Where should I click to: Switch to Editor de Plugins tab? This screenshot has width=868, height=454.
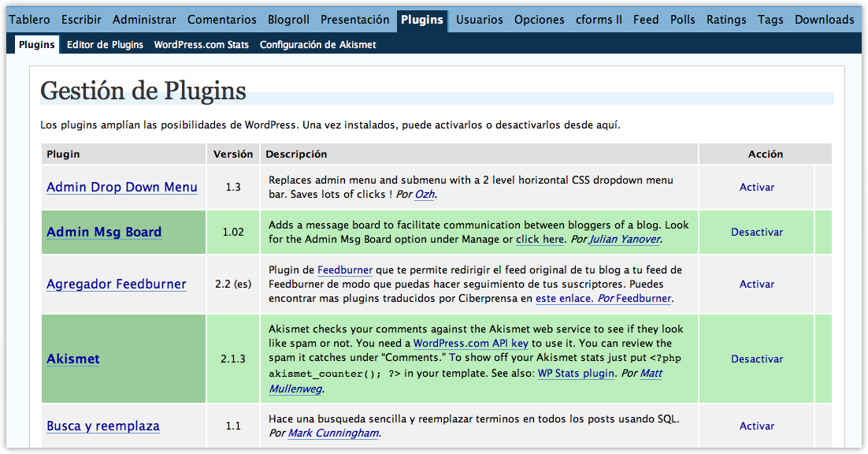point(105,45)
